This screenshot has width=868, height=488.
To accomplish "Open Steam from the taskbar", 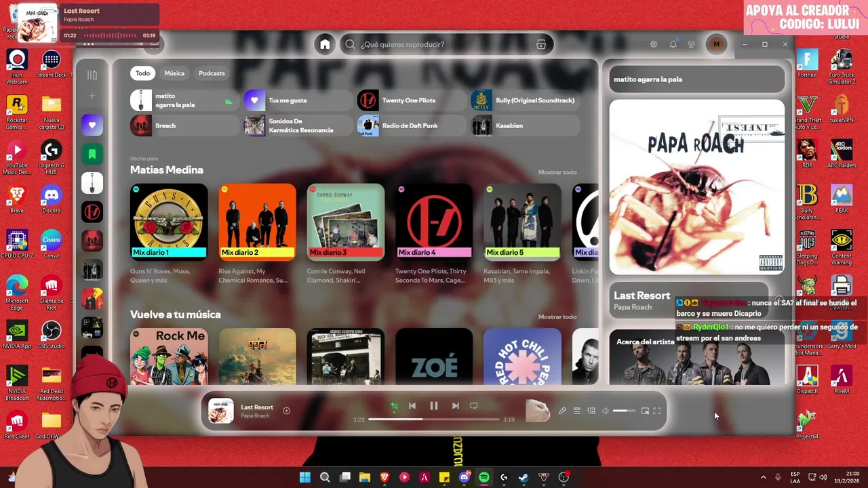I will [524, 477].
